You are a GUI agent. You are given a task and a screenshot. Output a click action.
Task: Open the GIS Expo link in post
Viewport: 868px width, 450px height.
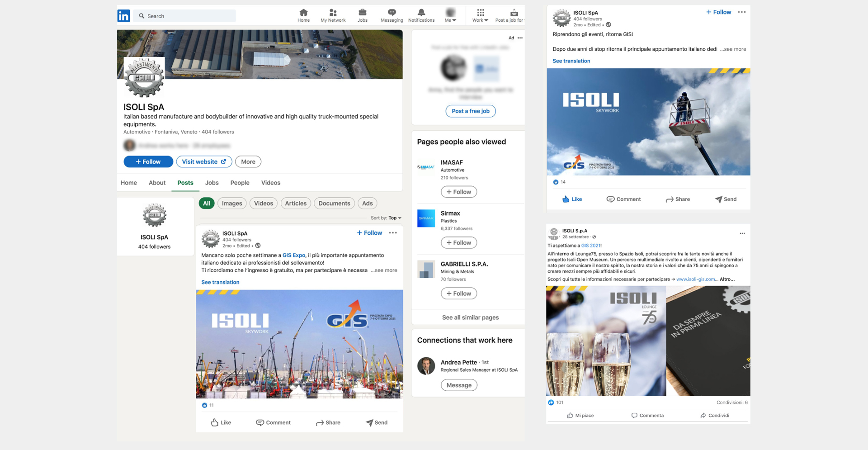click(x=294, y=256)
